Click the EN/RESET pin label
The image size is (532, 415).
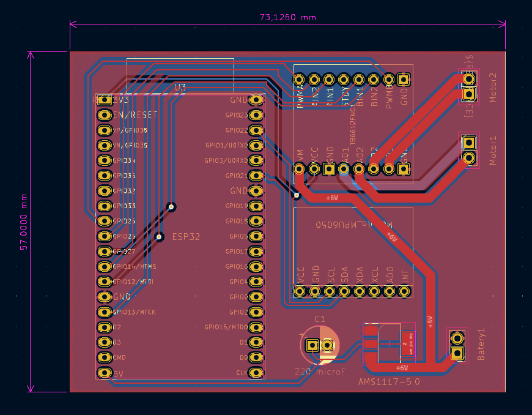pyautogui.click(x=135, y=115)
